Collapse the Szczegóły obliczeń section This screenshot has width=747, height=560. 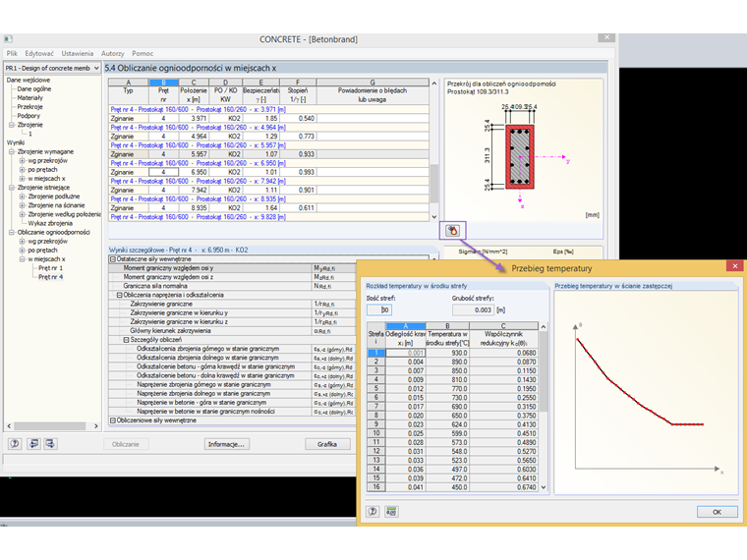tap(126, 339)
